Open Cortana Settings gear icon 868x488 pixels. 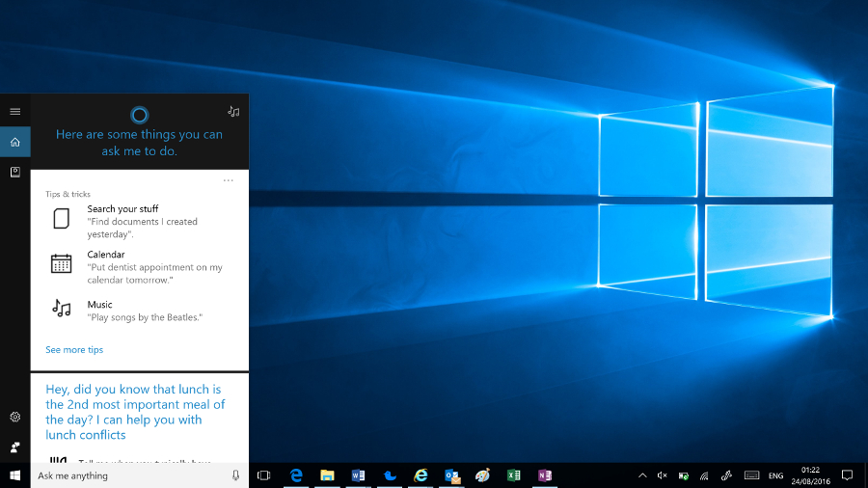(x=14, y=417)
